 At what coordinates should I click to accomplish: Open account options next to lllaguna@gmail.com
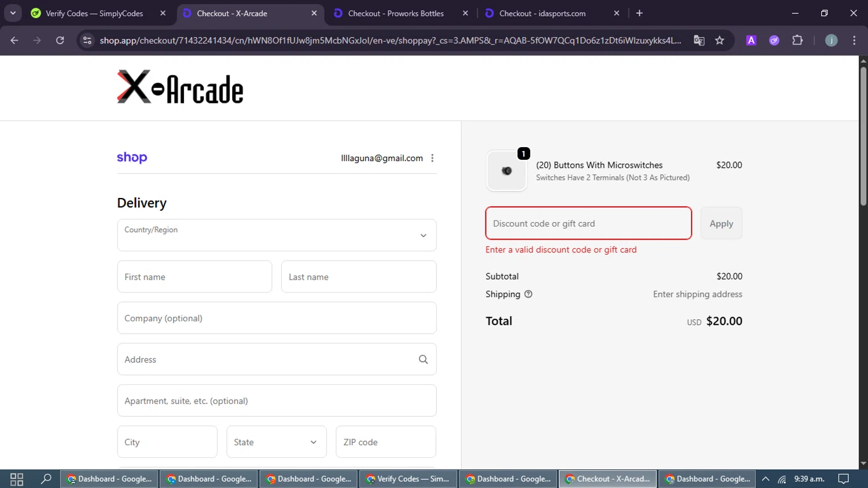pos(432,158)
